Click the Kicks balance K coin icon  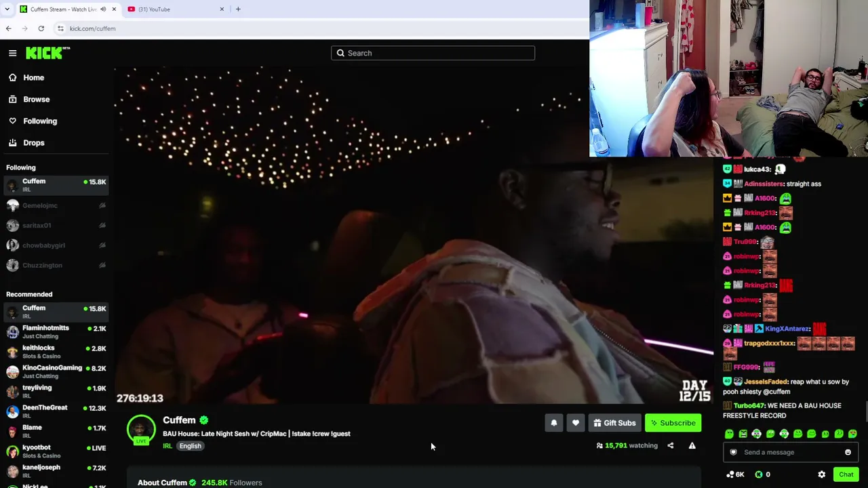[x=759, y=474]
